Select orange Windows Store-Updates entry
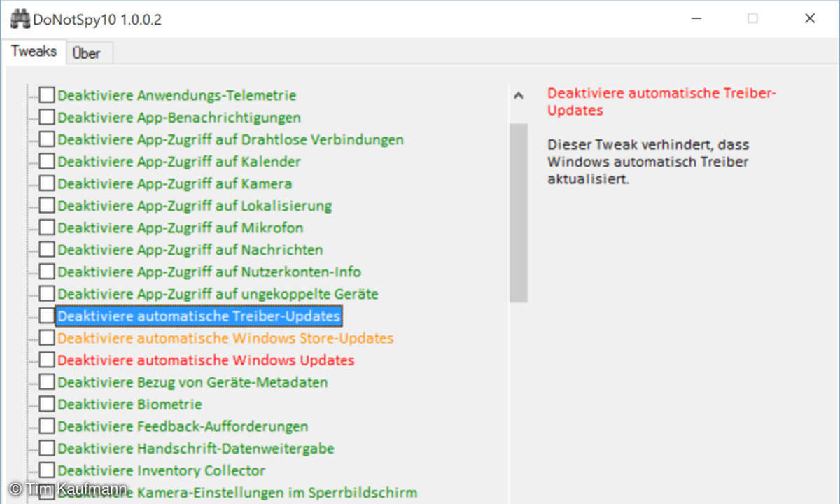This screenshot has height=504, width=840. [225, 338]
